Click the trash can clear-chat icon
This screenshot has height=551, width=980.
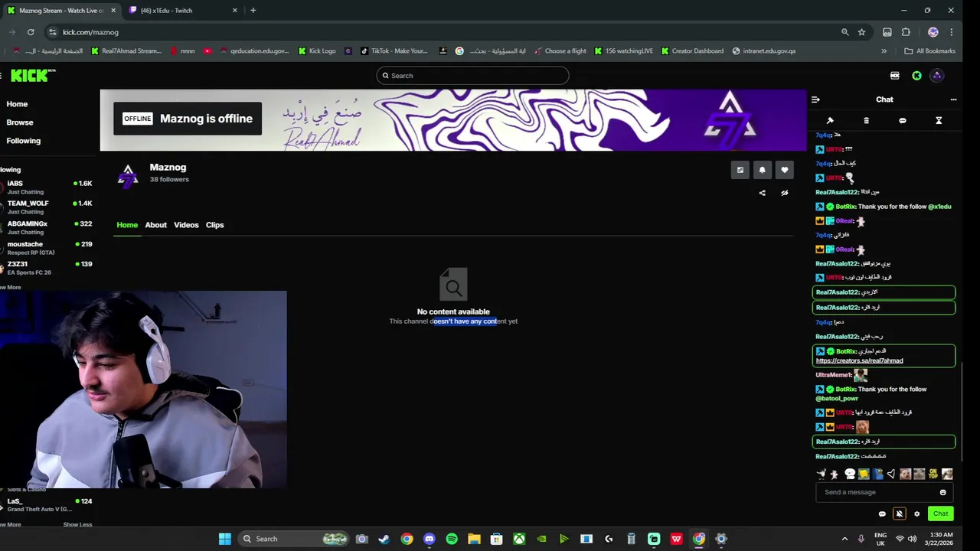[867, 120]
